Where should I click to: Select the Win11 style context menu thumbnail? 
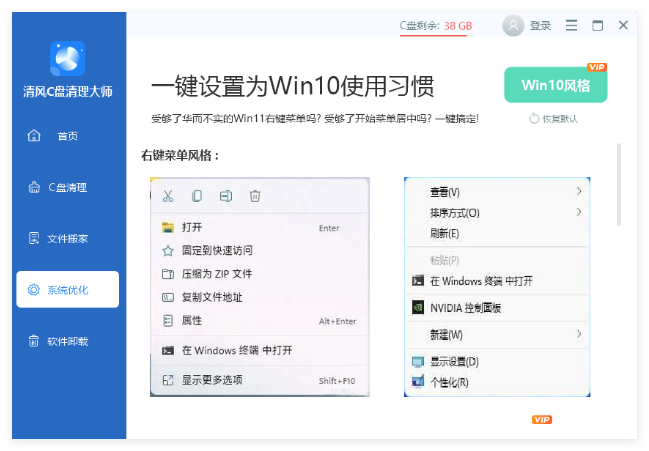click(x=260, y=287)
